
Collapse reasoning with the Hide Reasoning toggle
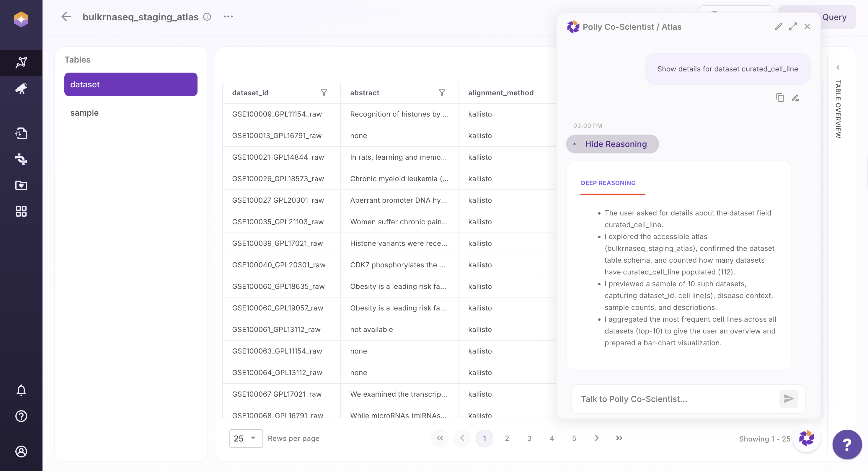point(612,144)
